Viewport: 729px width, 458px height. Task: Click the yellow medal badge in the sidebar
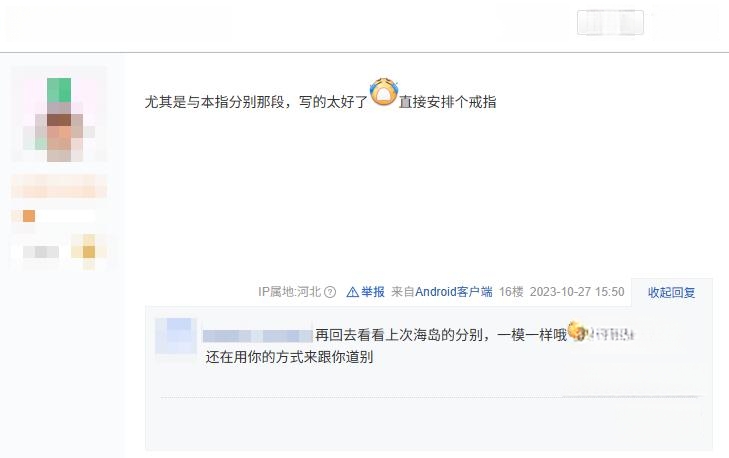click(x=88, y=252)
